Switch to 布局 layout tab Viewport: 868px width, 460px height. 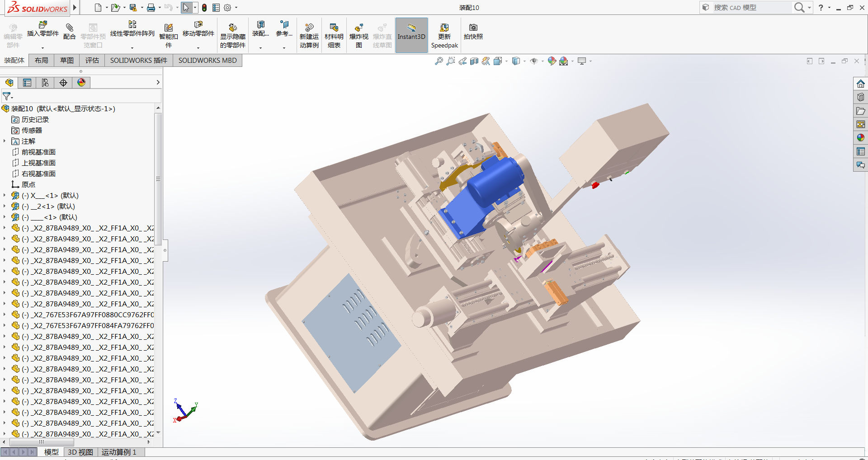[41, 60]
